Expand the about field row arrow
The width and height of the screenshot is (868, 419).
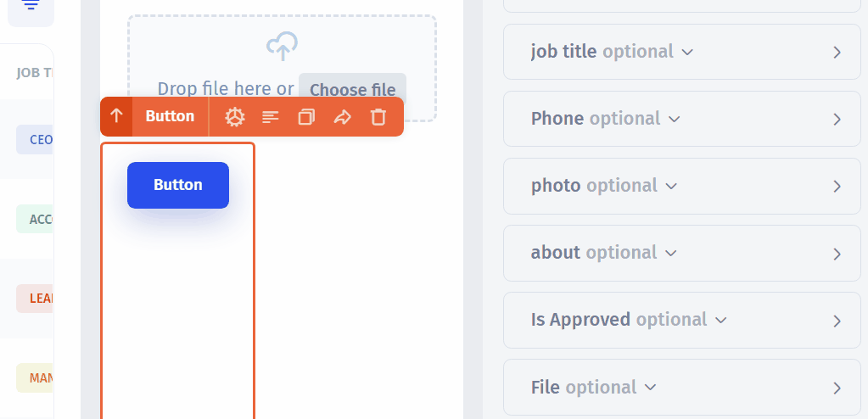837,254
